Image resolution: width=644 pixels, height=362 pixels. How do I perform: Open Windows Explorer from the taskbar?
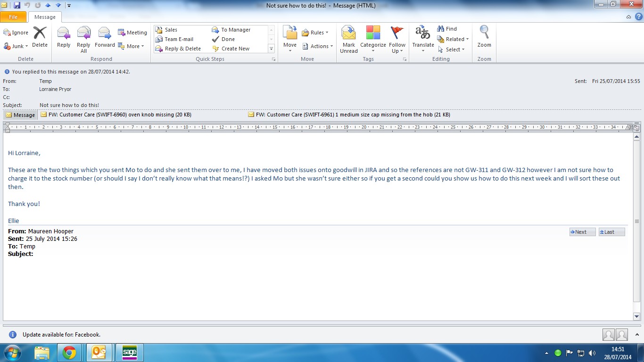point(42,353)
